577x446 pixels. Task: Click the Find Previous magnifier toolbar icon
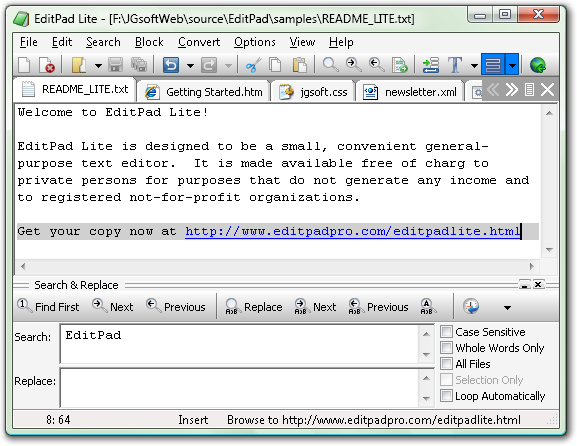click(376, 65)
